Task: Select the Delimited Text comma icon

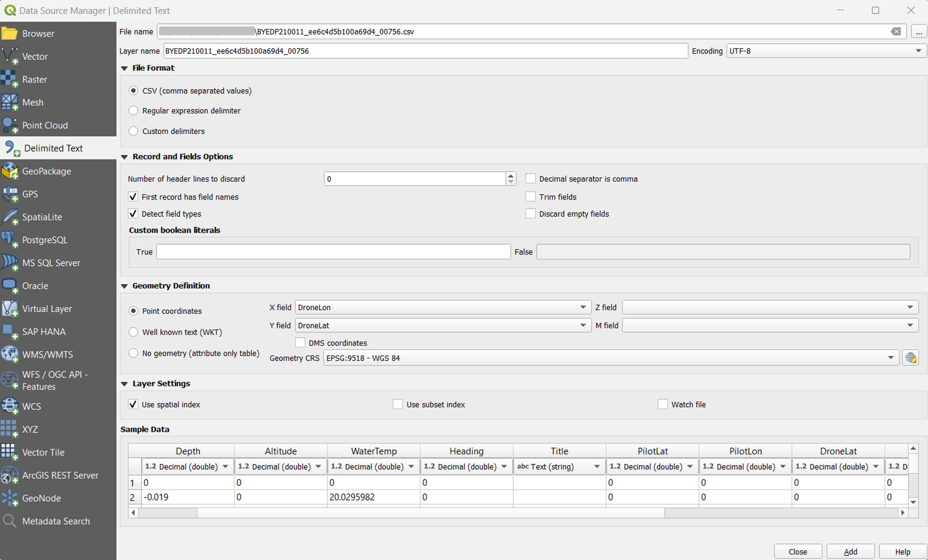Action: tap(12, 148)
